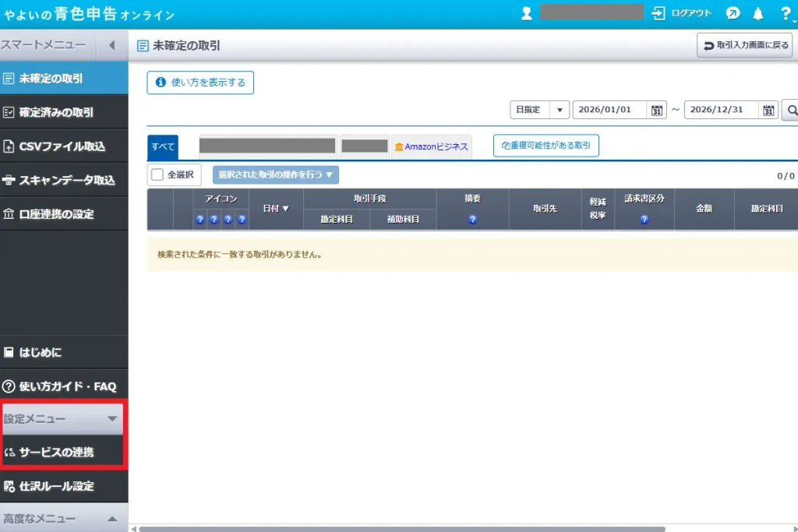
Task: Select the Amazonビジネス tab
Action: [432, 146]
